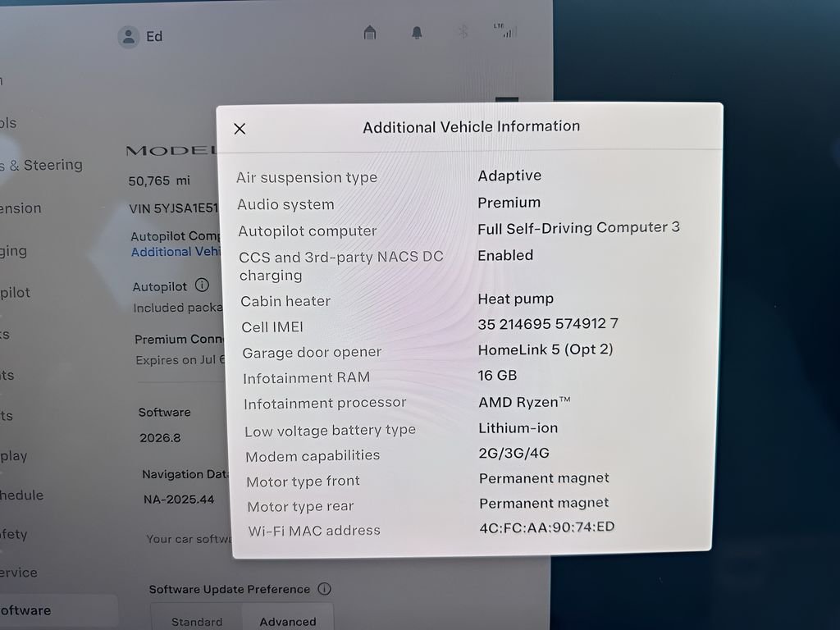
Task: Tap the Wi-Fi MAC address value
Action: pos(546,527)
